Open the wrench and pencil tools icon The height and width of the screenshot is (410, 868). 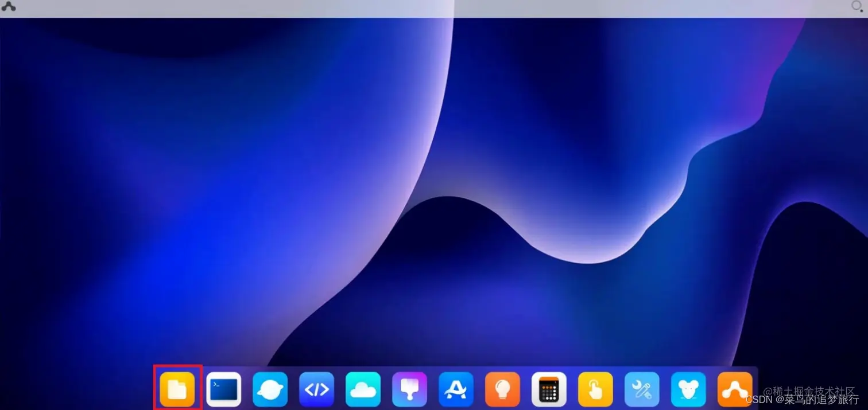coord(642,389)
